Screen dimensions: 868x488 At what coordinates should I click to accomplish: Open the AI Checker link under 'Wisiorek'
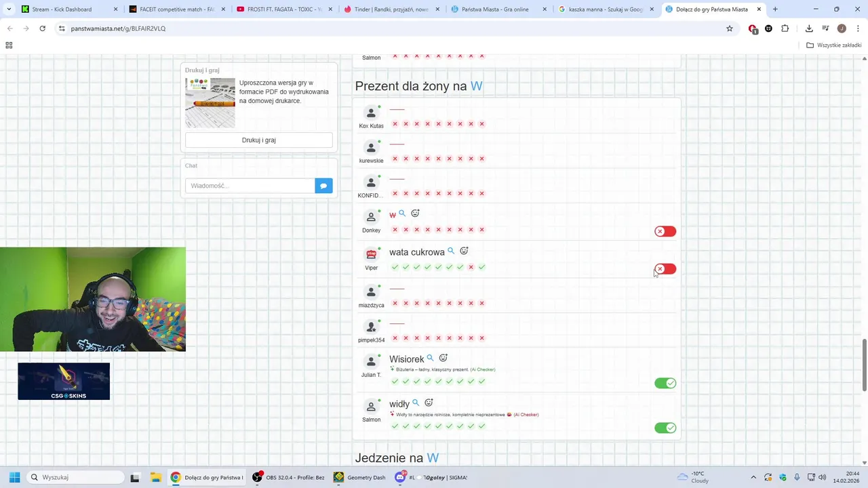pos(483,369)
